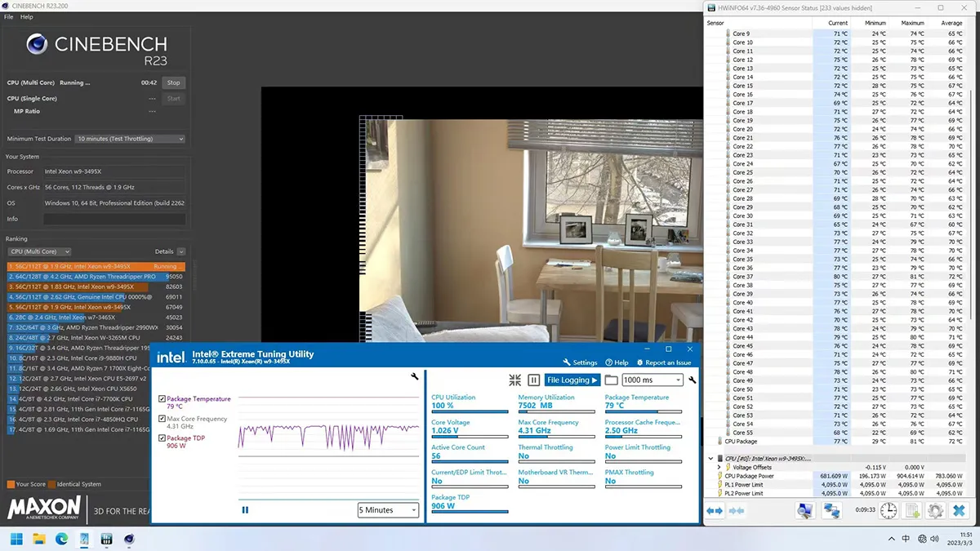Click CPU Package Power row in HWiNFO
980x551 pixels.
point(836,476)
